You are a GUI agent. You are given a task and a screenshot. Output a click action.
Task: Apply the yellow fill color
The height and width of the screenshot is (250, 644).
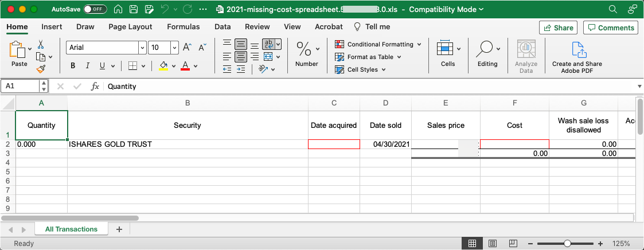click(x=163, y=66)
